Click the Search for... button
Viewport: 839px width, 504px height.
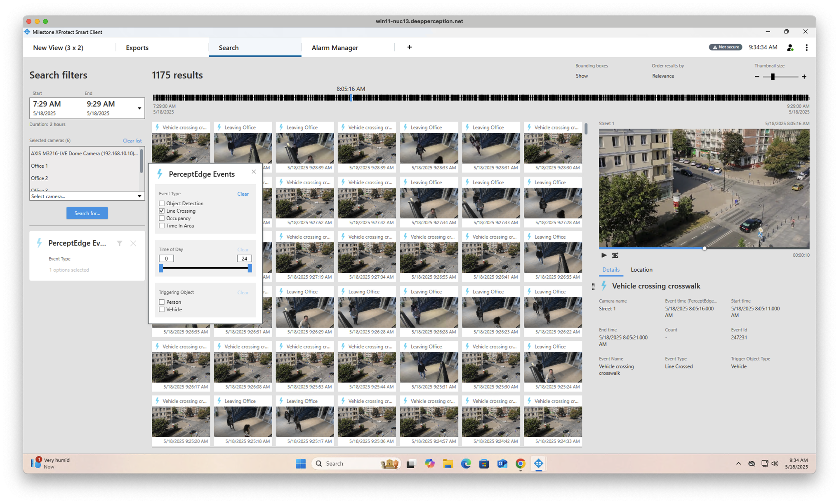(x=87, y=213)
